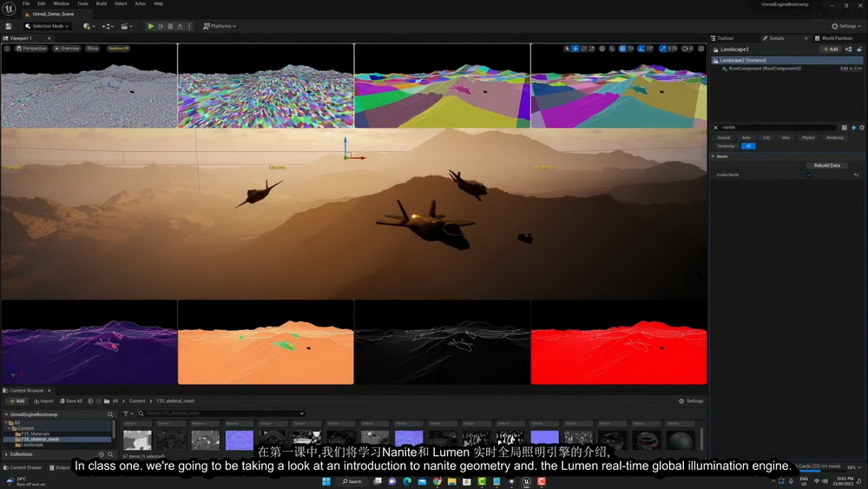Open the Actor menu
This screenshot has width=868, height=489.
(x=140, y=3)
